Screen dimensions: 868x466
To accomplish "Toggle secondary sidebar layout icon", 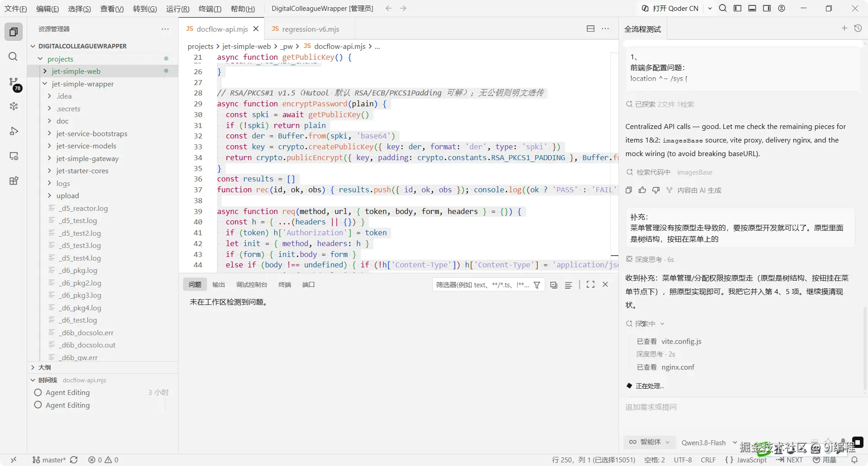I will tap(767, 8).
